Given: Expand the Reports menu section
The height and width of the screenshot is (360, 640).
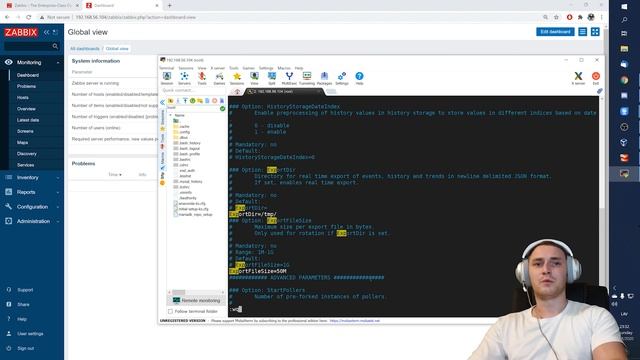Looking at the screenshot, I should click(32, 192).
